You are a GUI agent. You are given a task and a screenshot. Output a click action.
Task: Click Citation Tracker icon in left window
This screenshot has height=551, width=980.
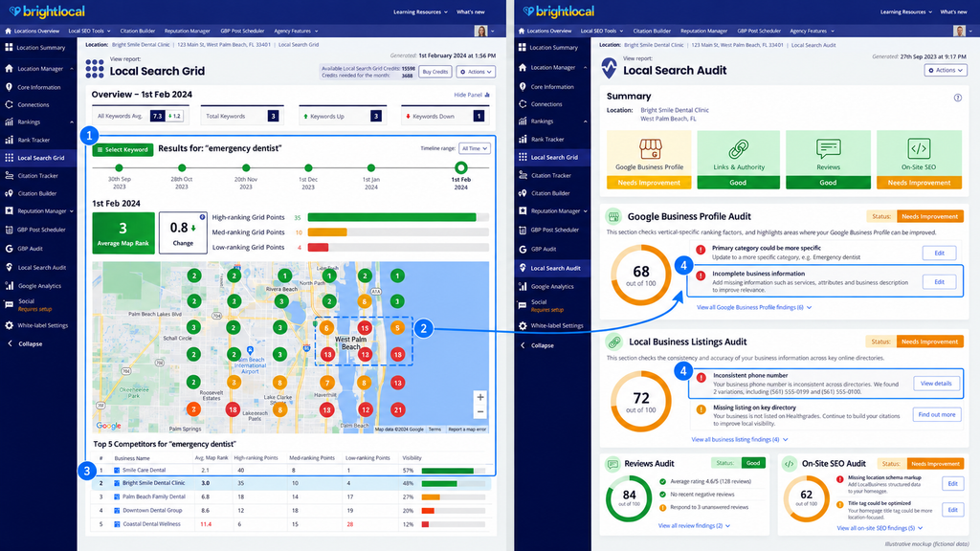pos(9,176)
